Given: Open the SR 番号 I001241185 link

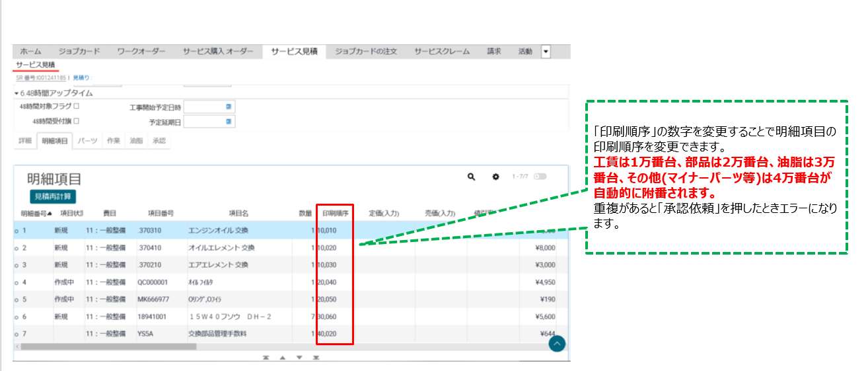Looking at the screenshot, I should point(41,78).
